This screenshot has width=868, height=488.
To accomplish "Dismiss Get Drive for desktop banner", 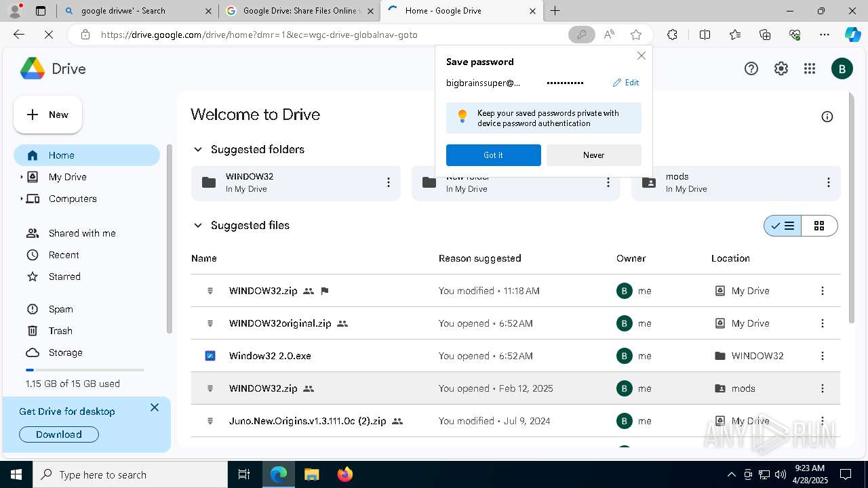I will 155,407.
